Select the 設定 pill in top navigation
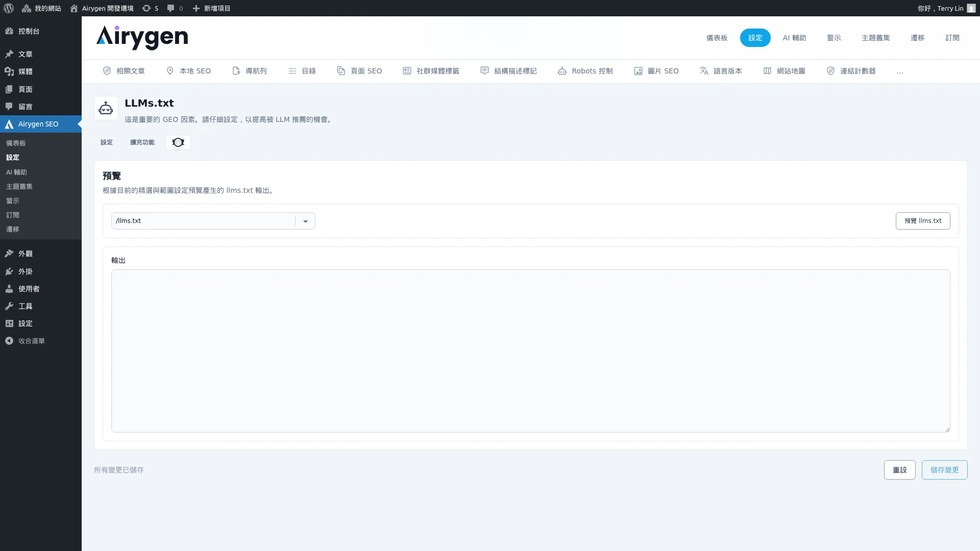Viewport: 980px width, 551px height. 755,38
